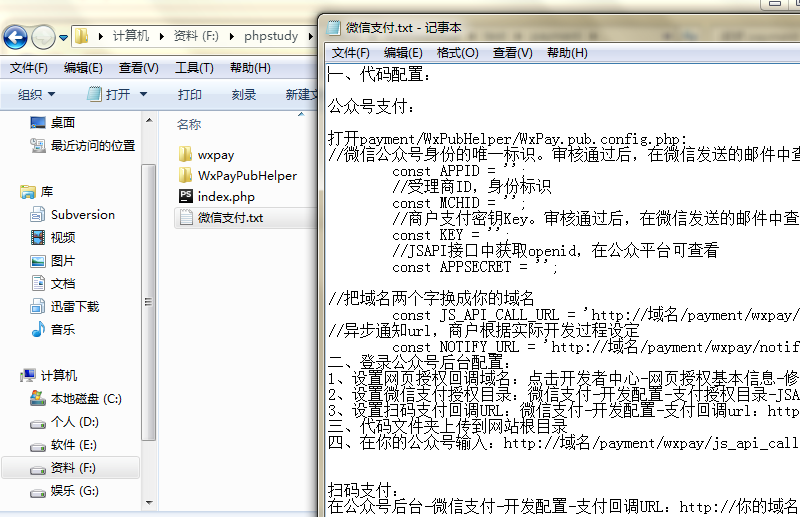This screenshot has height=517, width=800.
Task: Select the 微信支付.txt file
Action: pos(246,218)
